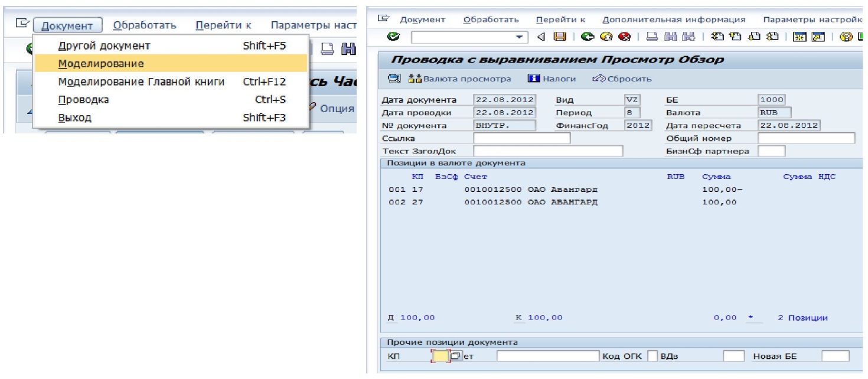This screenshot has width=868, height=379.
Task: Click the green Back arrow icon
Action: 586,37
